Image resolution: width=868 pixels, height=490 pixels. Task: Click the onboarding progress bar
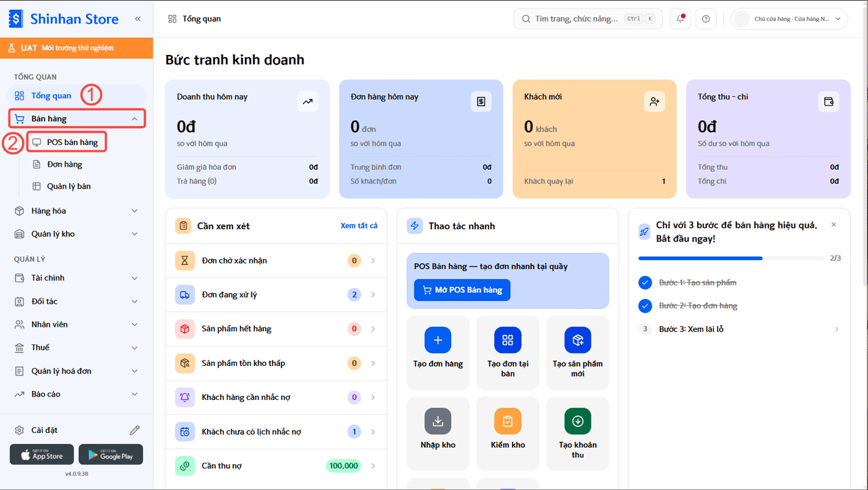click(732, 258)
